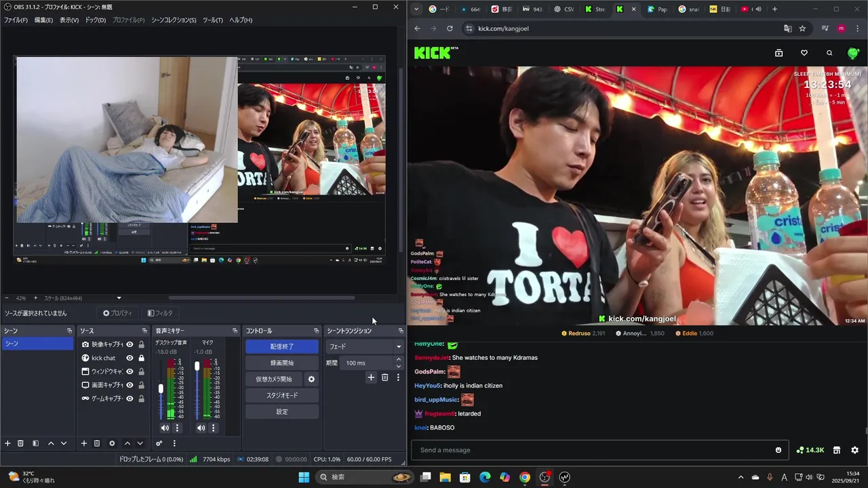Click the Chrome translate page icon

[x=787, y=28]
